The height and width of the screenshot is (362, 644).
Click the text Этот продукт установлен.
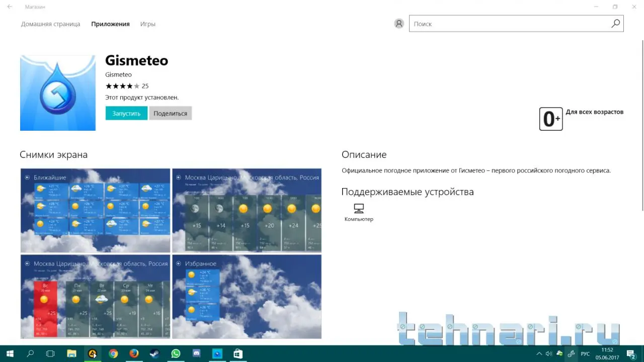point(142,98)
